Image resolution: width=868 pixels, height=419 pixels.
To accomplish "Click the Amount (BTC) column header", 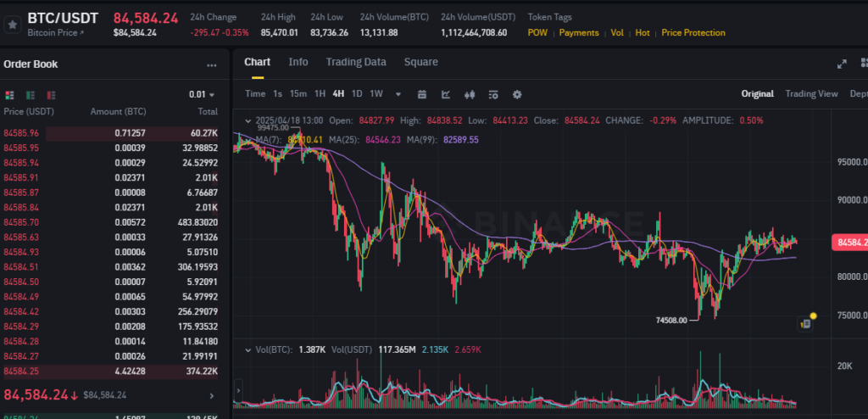I will [119, 111].
